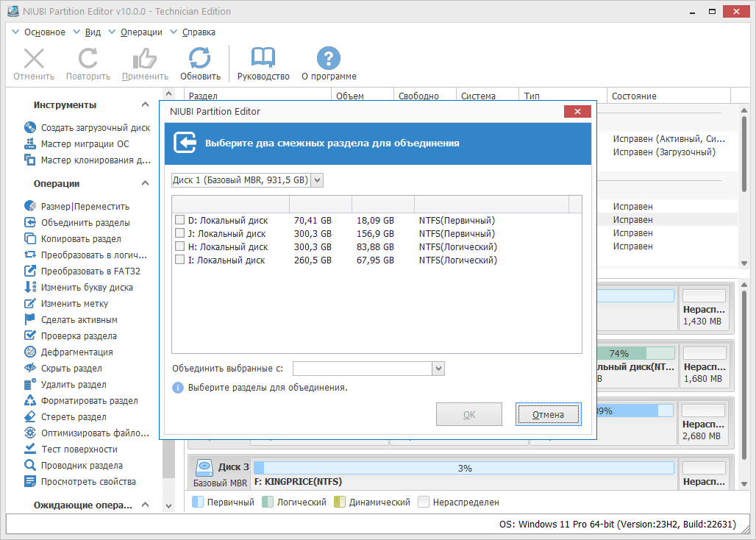The width and height of the screenshot is (756, 540).
Task: Enable the I: Локальный диск checkbox
Action: 180,260
